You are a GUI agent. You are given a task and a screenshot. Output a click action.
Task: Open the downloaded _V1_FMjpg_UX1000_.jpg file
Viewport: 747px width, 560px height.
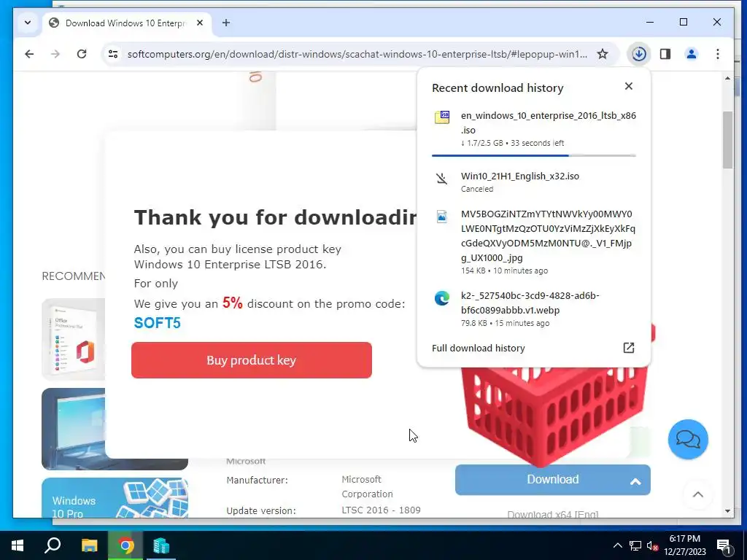[x=533, y=242]
